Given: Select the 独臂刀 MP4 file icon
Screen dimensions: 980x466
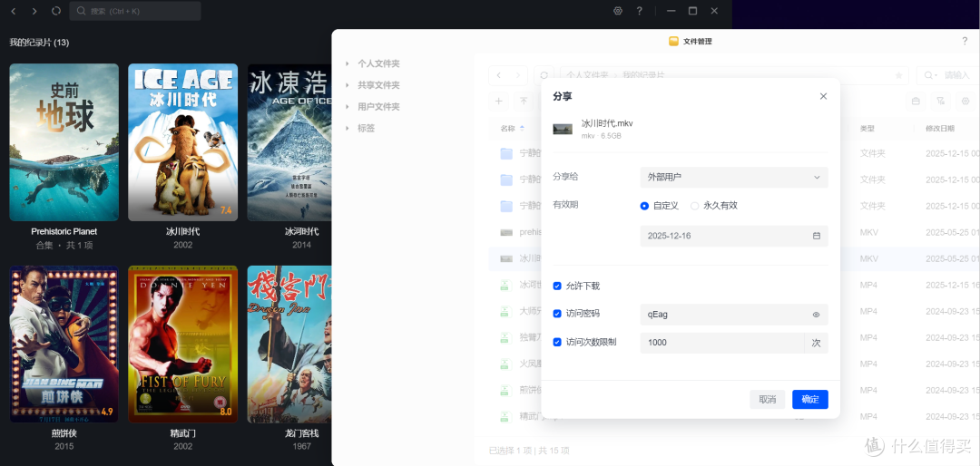Looking at the screenshot, I should pyautogui.click(x=506, y=337).
